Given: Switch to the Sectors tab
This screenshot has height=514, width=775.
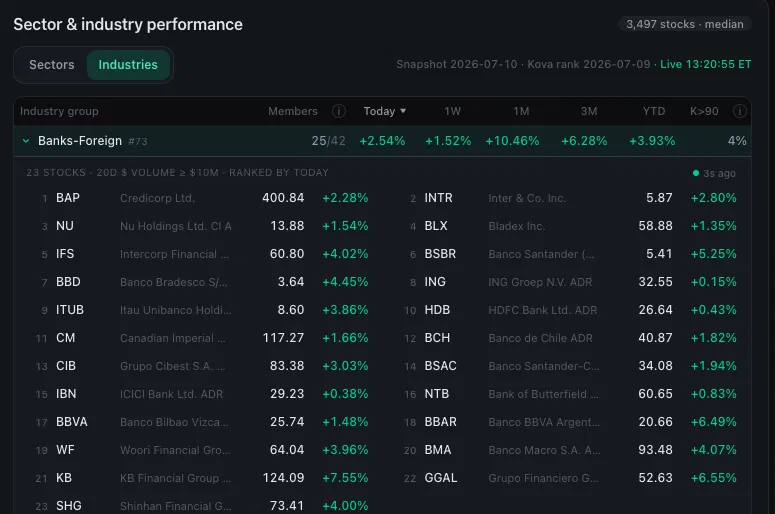Looking at the screenshot, I should coord(51,65).
